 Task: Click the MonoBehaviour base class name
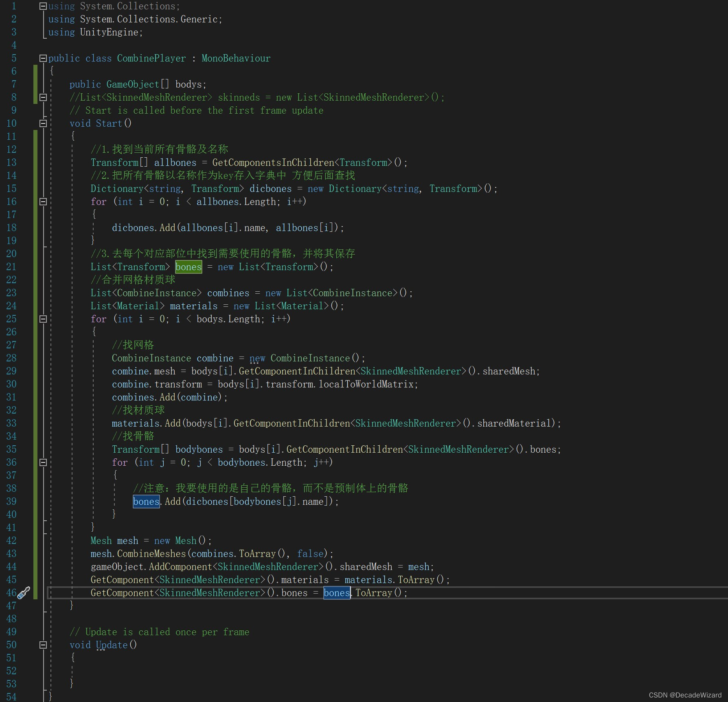coord(236,58)
